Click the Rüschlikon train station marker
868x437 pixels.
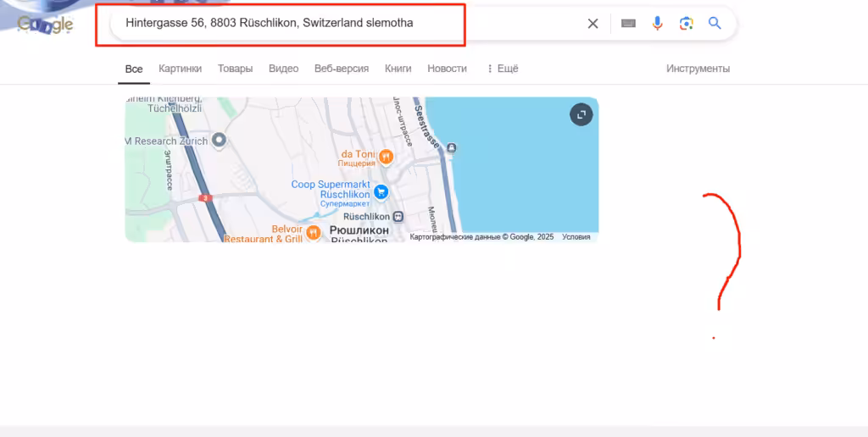tap(398, 216)
